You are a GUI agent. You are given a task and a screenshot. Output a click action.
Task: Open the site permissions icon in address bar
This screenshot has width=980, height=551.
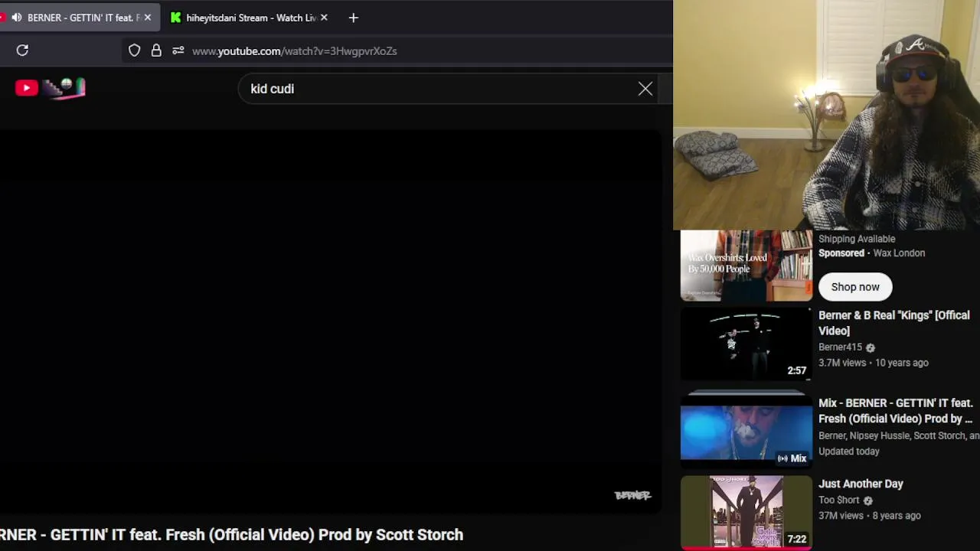coord(178,51)
